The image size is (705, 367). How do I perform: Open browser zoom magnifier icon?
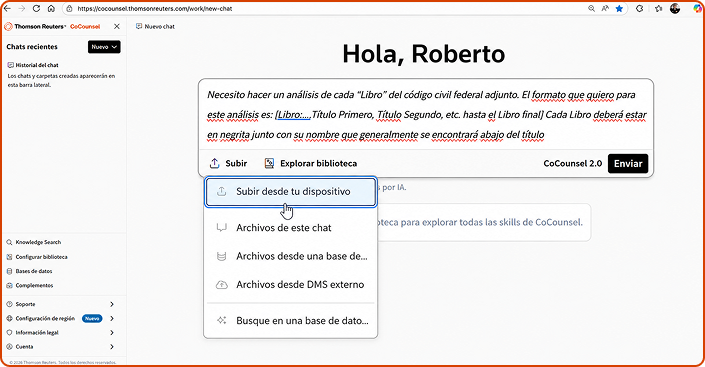click(591, 9)
